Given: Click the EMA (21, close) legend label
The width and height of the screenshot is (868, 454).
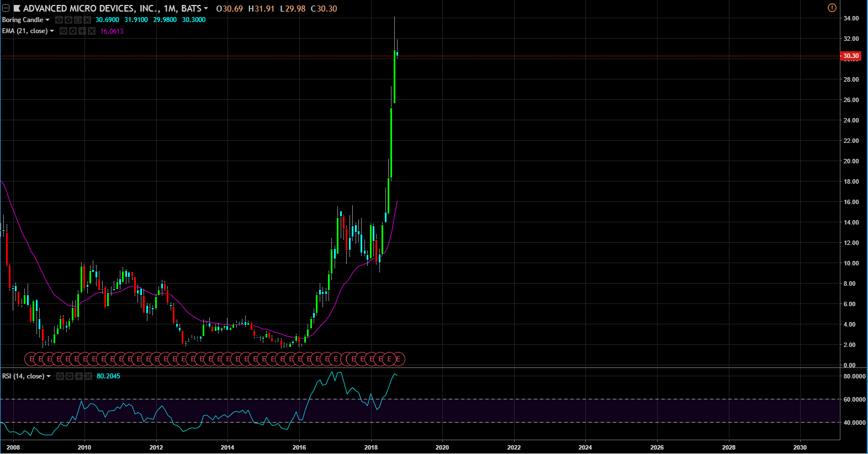Looking at the screenshot, I should coord(25,31).
